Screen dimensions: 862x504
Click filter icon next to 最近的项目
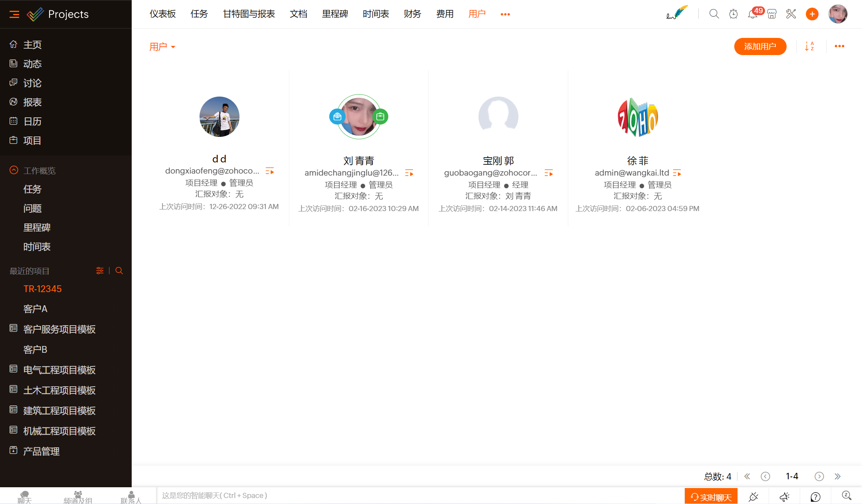click(100, 271)
